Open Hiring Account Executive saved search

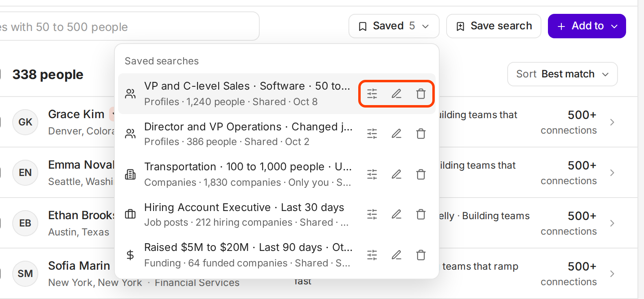[x=277, y=214]
